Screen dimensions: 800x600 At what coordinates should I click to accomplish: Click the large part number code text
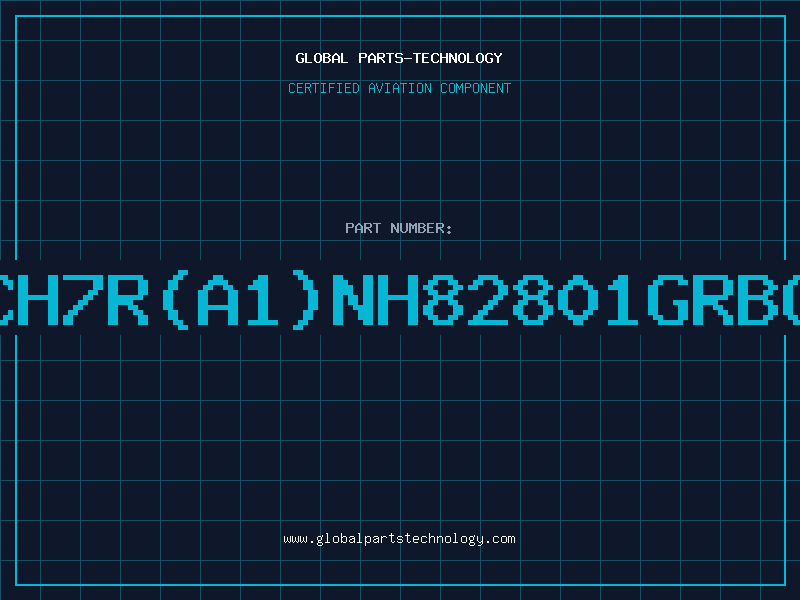click(400, 300)
